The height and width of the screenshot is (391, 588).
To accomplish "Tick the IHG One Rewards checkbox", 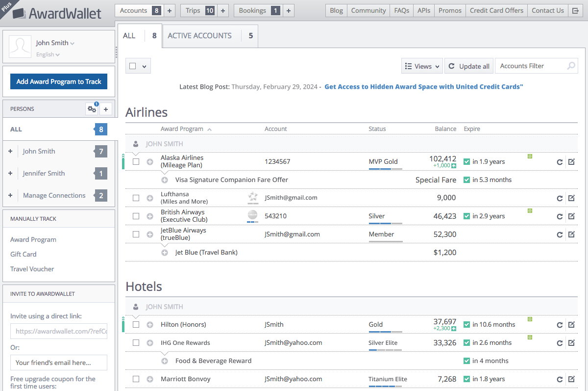I will [x=136, y=343].
